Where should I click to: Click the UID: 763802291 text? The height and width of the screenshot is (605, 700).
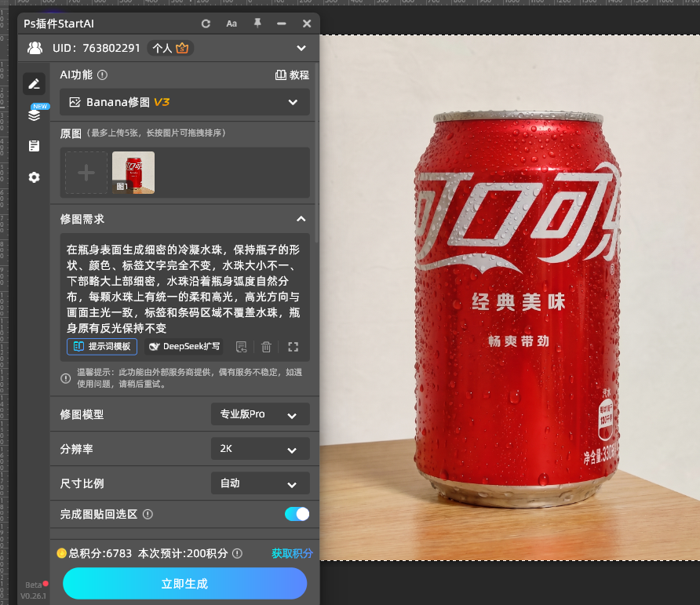(x=96, y=48)
